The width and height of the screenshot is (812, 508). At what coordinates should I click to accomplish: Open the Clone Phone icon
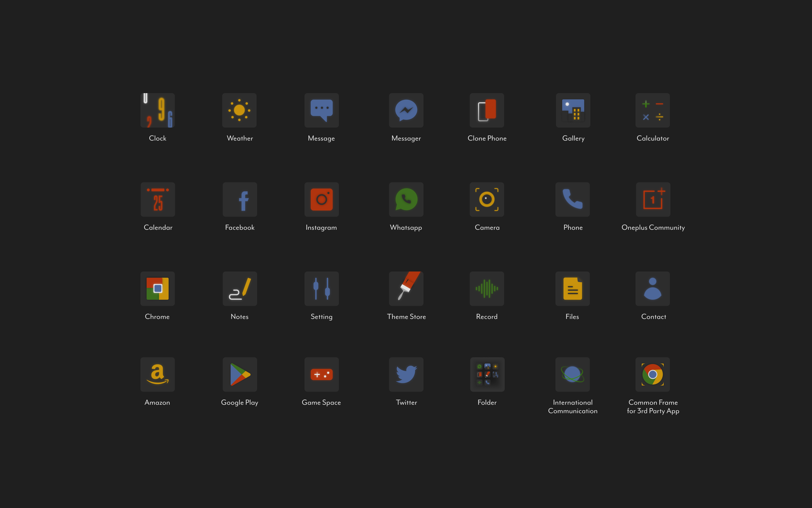tap(487, 110)
